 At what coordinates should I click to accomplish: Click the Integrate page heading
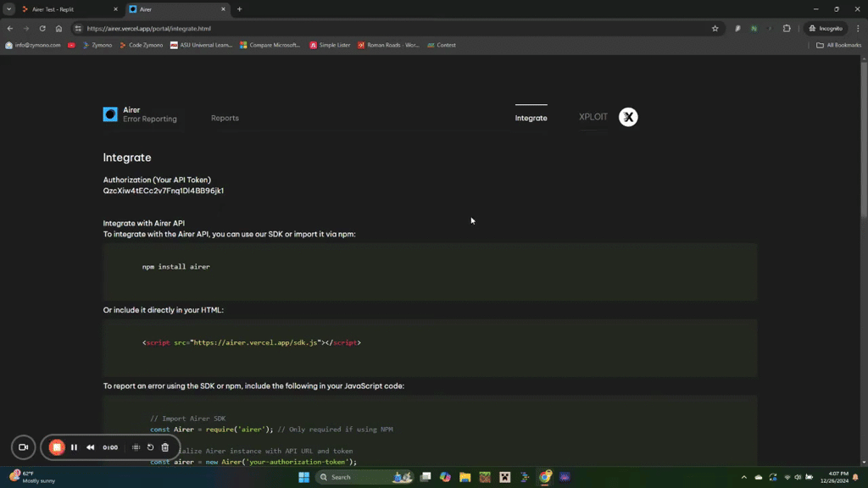[x=127, y=158]
